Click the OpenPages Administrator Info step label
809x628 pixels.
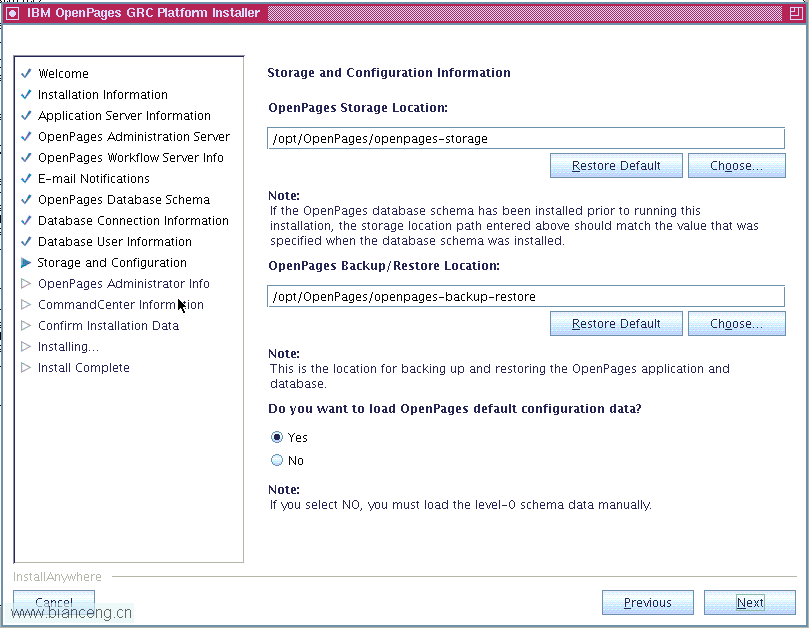tap(124, 283)
